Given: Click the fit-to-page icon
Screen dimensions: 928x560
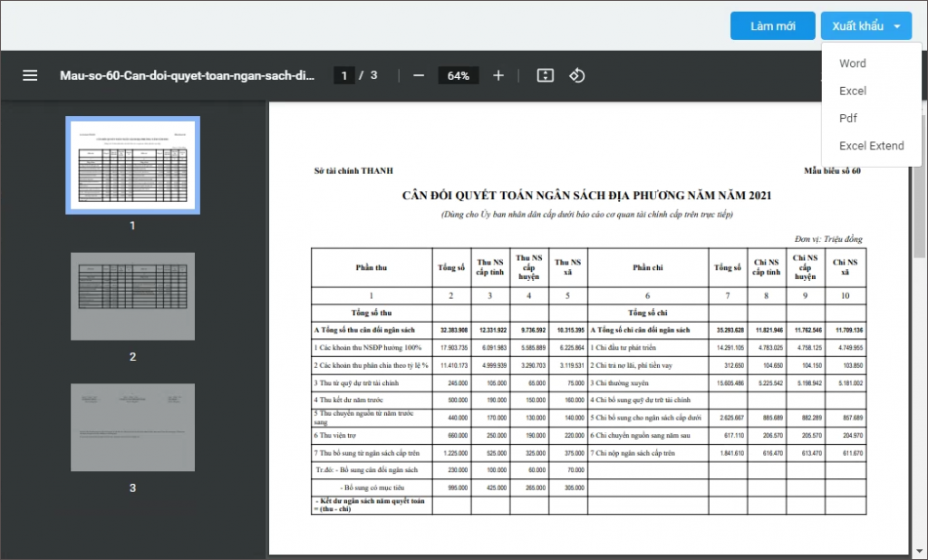Looking at the screenshot, I should tap(545, 75).
